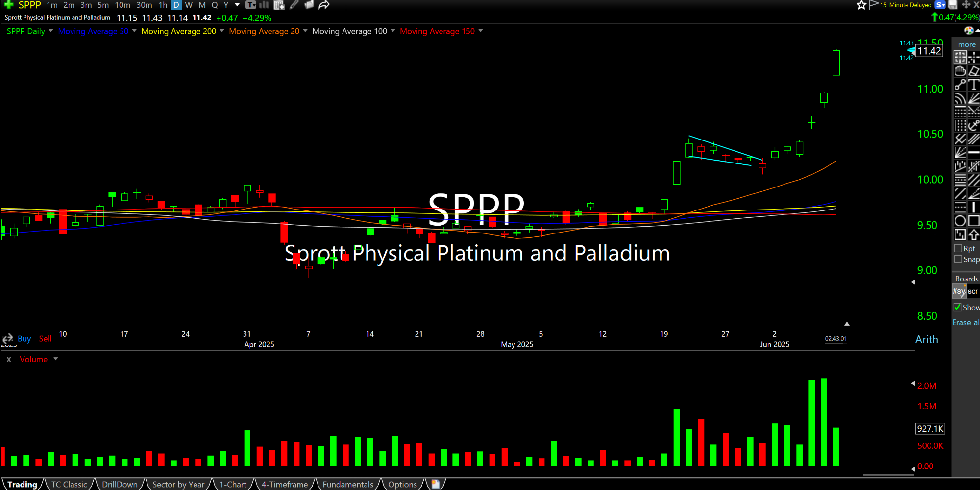Open the time frame dropdown arrow
980x490 pixels.
tap(237, 5)
